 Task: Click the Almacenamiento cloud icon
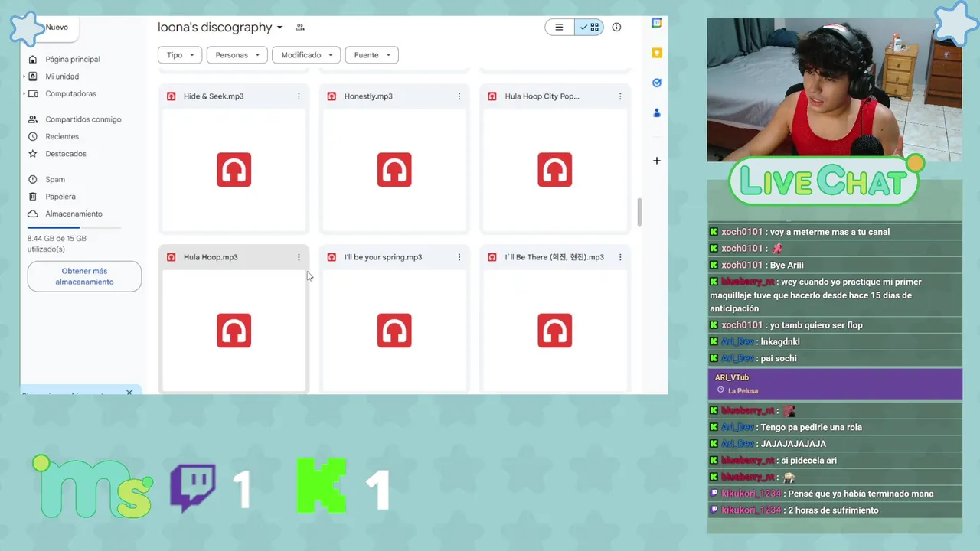(32, 214)
